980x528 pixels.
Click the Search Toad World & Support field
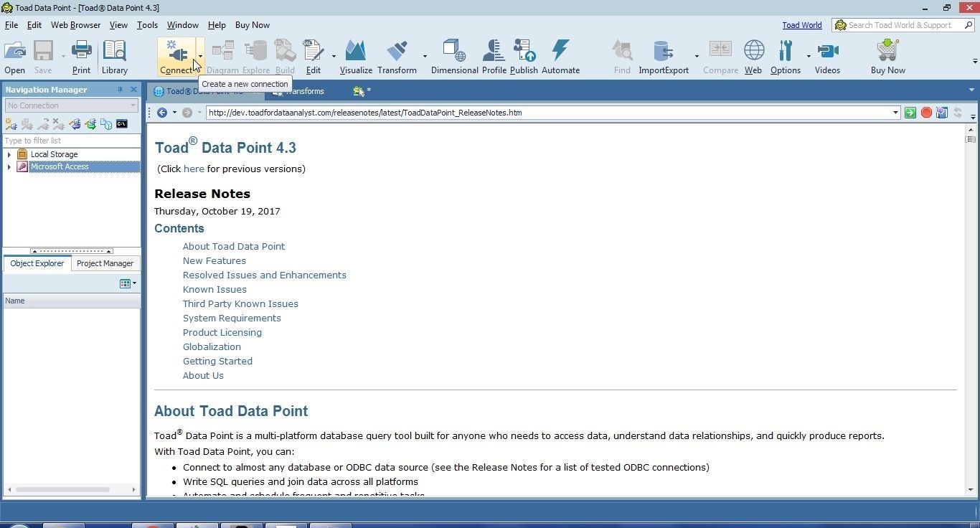(x=903, y=25)
